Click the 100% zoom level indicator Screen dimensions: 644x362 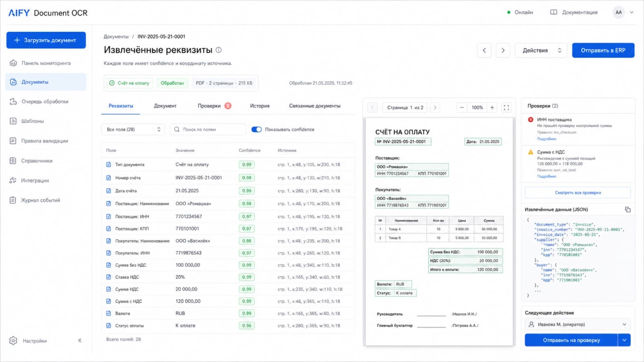477,107
